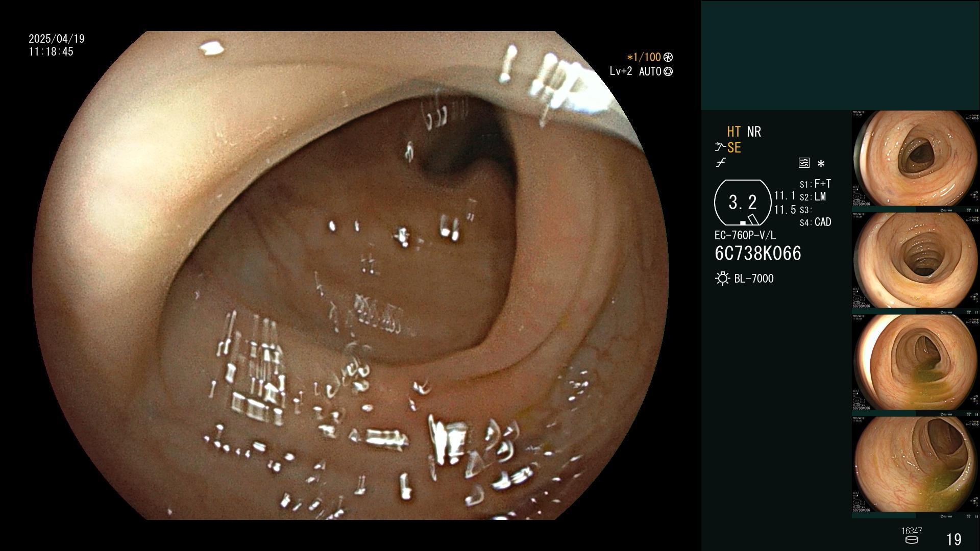Click the scope model EC-760P-V/L

tap(745, 235)
